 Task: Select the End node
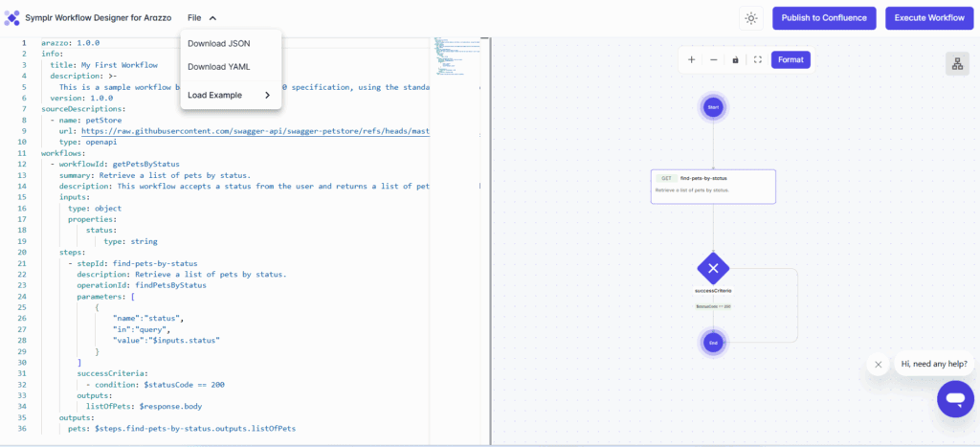[712, 343]
